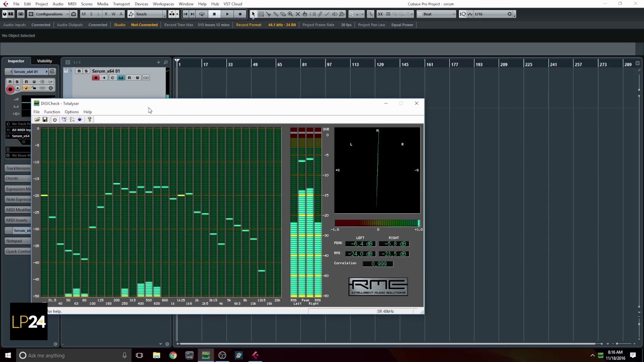Open file icon in DIGICheck toolbar

point(37,119)
